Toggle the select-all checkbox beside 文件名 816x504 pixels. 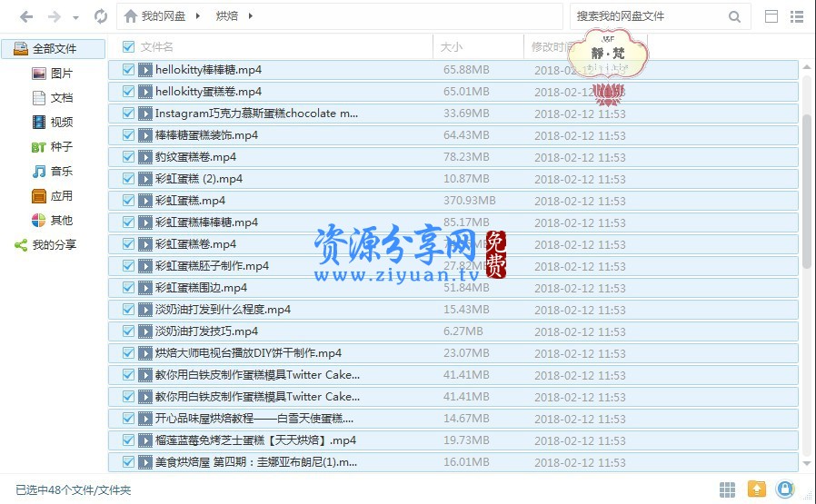pyautogui.click(x=128, y=46)
